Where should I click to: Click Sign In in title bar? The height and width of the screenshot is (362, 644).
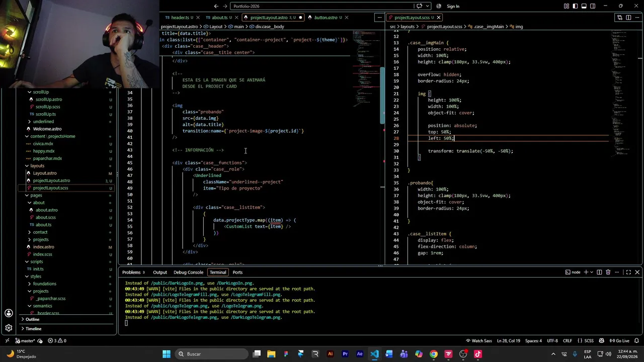click(453, 6)
